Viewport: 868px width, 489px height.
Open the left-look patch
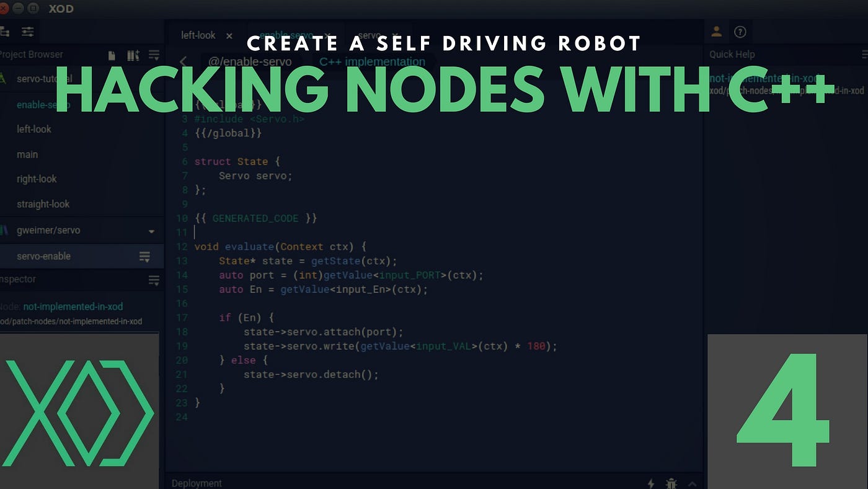click(x=34, y=129)
